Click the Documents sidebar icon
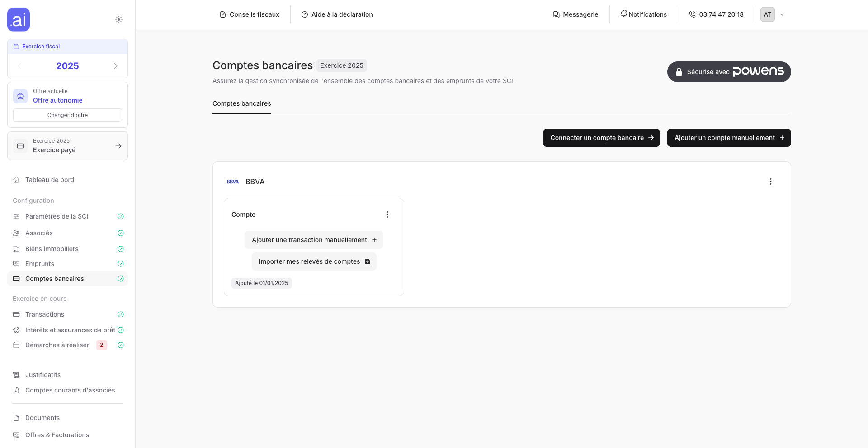Image resolution: width=868 pixels, height=448 pixels. [16, 418]
